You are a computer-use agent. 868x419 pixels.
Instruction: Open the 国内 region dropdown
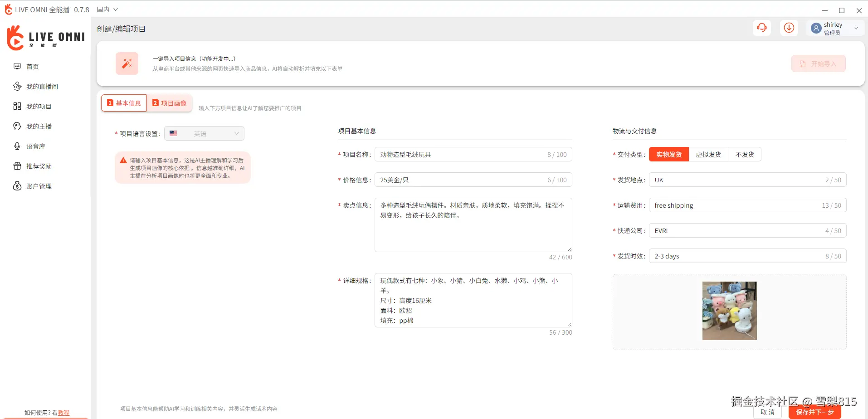pos(107,10)
